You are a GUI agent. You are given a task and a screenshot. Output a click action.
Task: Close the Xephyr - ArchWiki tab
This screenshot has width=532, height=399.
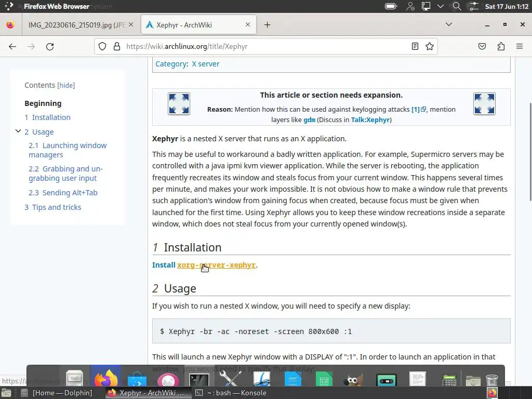(248, 25)
